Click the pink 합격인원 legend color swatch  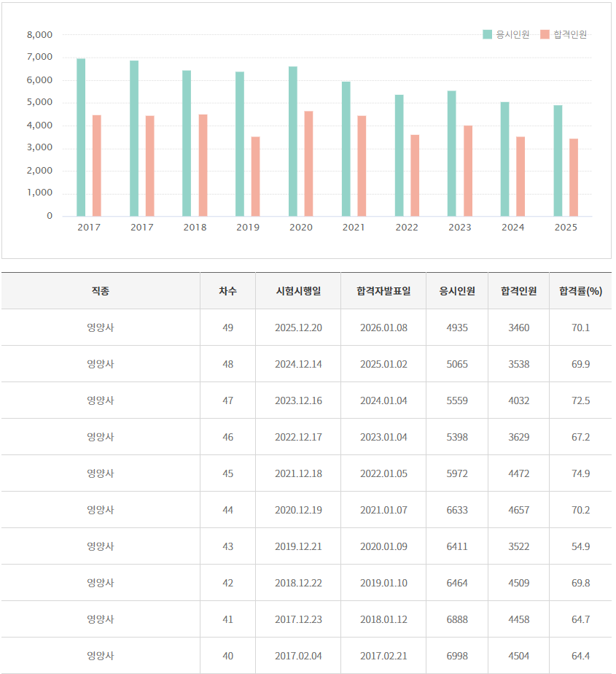pos(545,34)
